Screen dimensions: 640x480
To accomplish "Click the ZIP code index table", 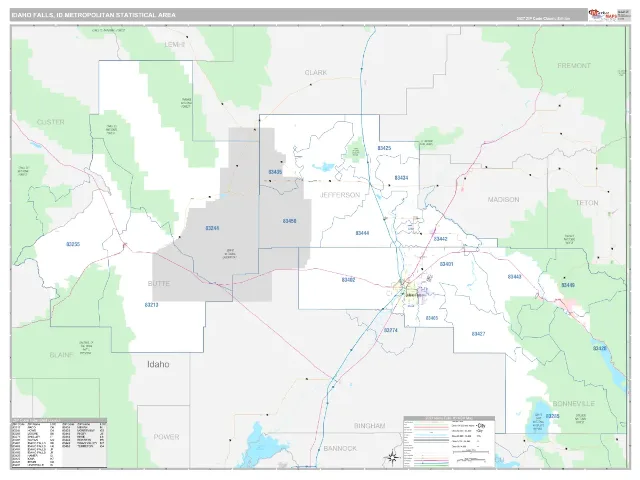I will click(x=59, y=443).
